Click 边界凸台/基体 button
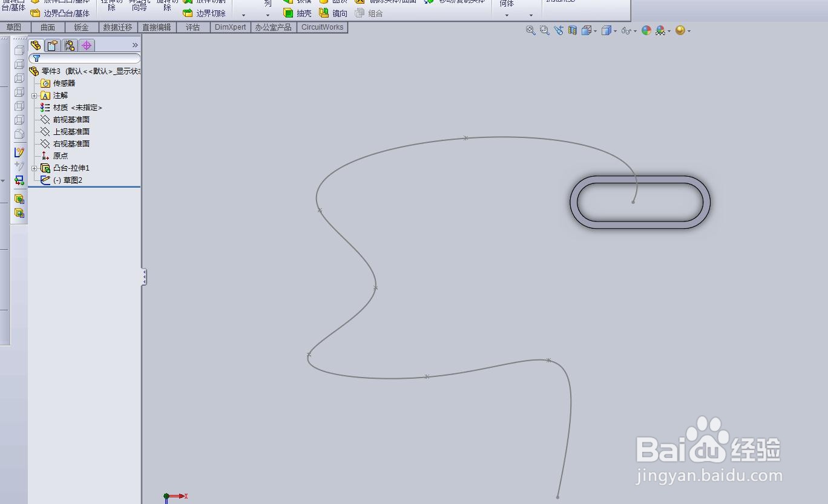 [x=61, y=13]
